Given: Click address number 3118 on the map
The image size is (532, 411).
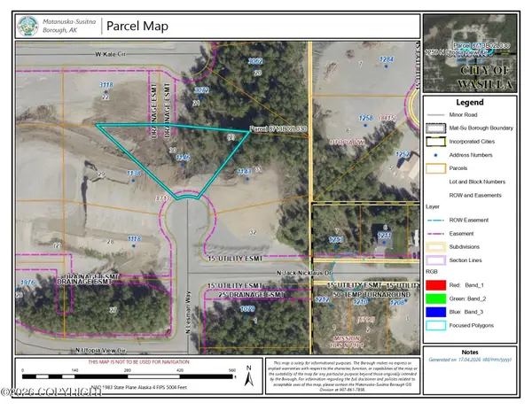Looking at the screenshot, I should click(106, 85).
